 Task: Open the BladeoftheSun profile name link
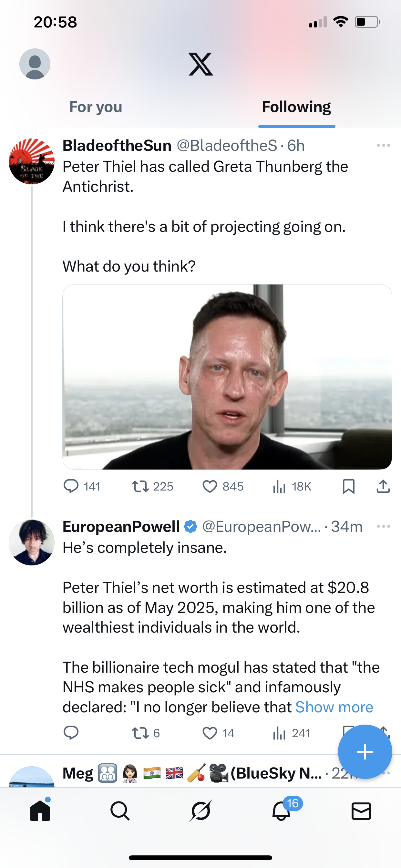click(x=117, y=146)
